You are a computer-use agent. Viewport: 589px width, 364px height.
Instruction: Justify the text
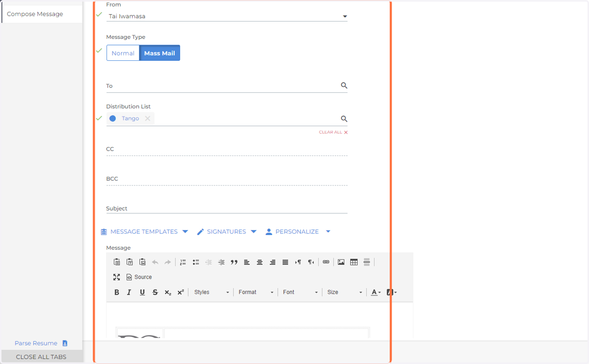(285, 262)
